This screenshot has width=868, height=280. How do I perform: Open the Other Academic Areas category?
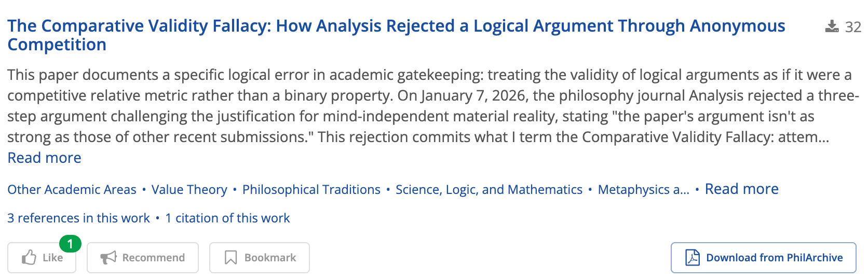pyautogui.click(x=72, y=190)
